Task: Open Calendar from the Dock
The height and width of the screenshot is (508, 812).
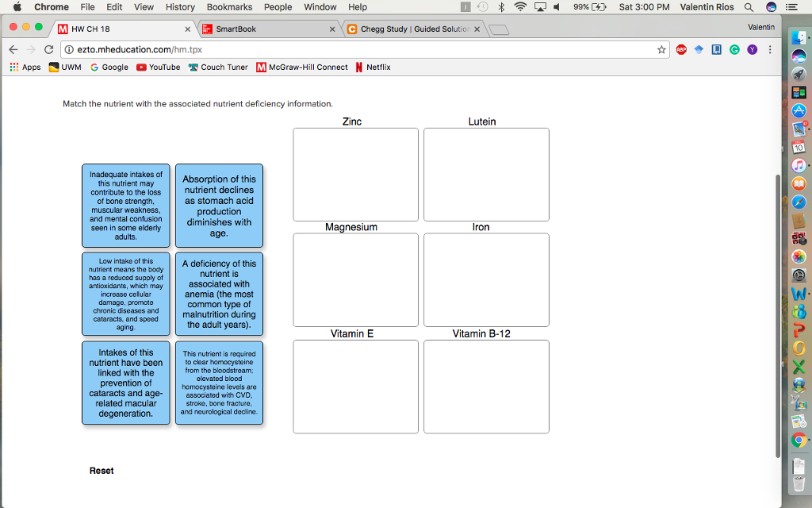Action: point(799,147)
